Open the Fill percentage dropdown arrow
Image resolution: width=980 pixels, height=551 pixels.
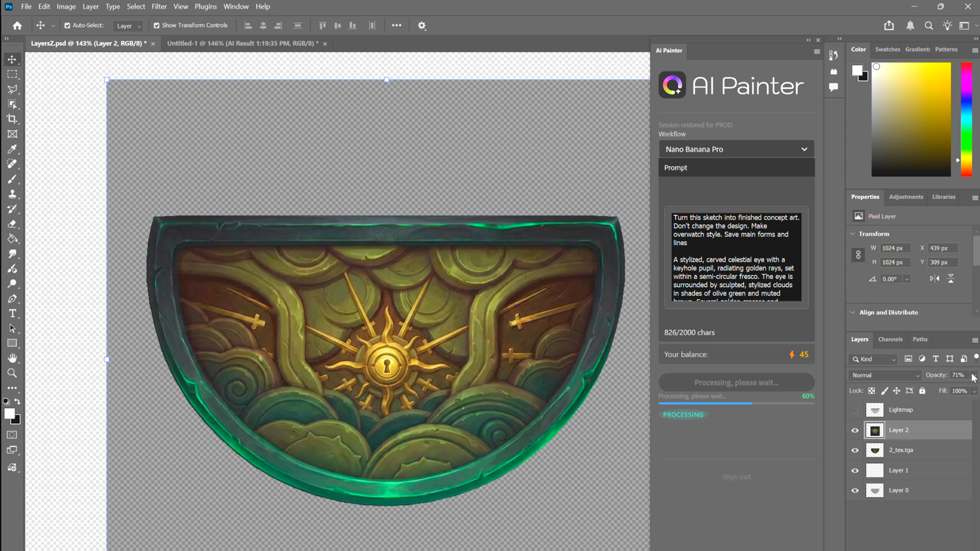point(974,391)
